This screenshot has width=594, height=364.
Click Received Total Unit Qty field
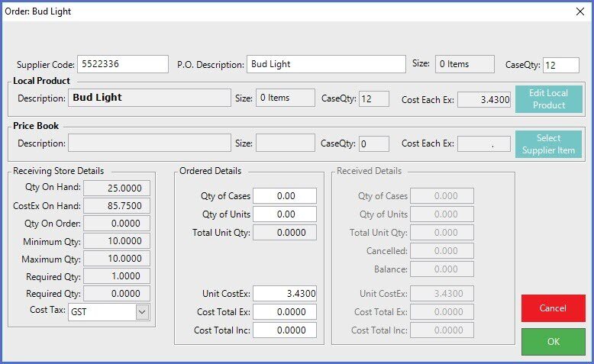click(x=442, y=232)
